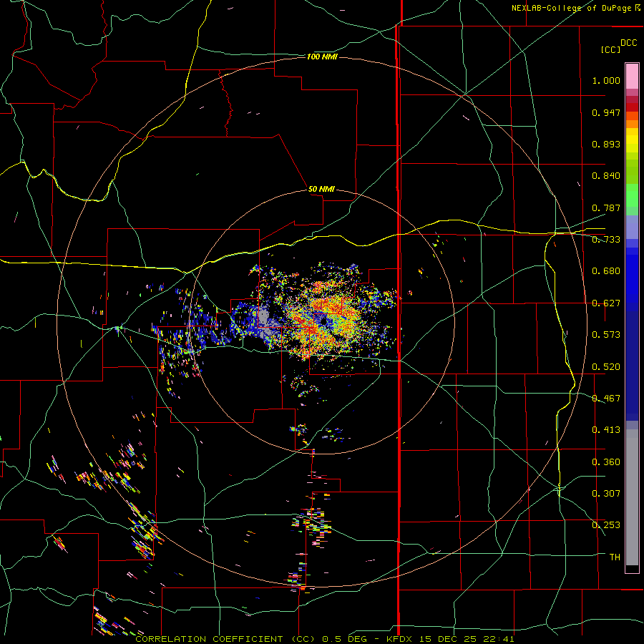The image size is (644, 644).
Task: Click the [CC] unit label above the scale
Action: click(611, 49)
